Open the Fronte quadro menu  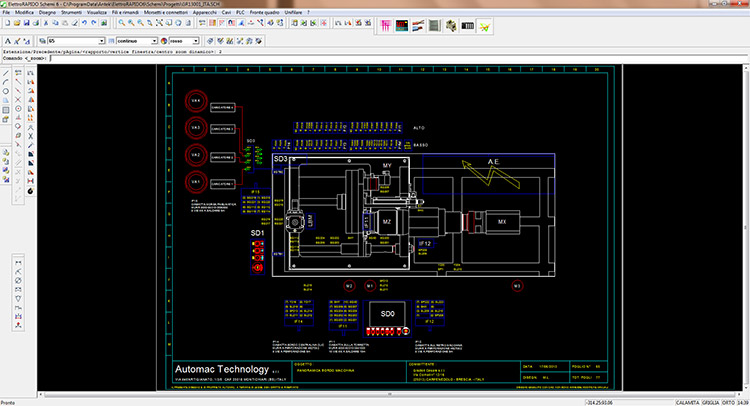265,12
